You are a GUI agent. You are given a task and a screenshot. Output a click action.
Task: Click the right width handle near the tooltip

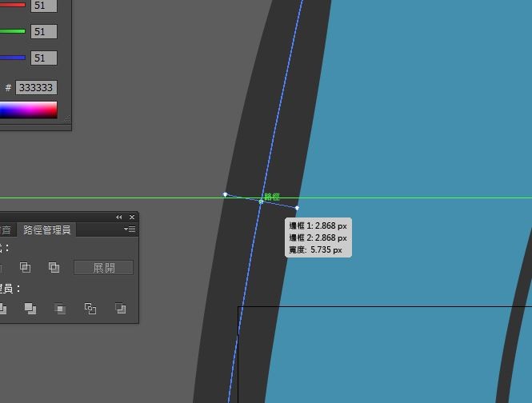[x=298, y=208]
